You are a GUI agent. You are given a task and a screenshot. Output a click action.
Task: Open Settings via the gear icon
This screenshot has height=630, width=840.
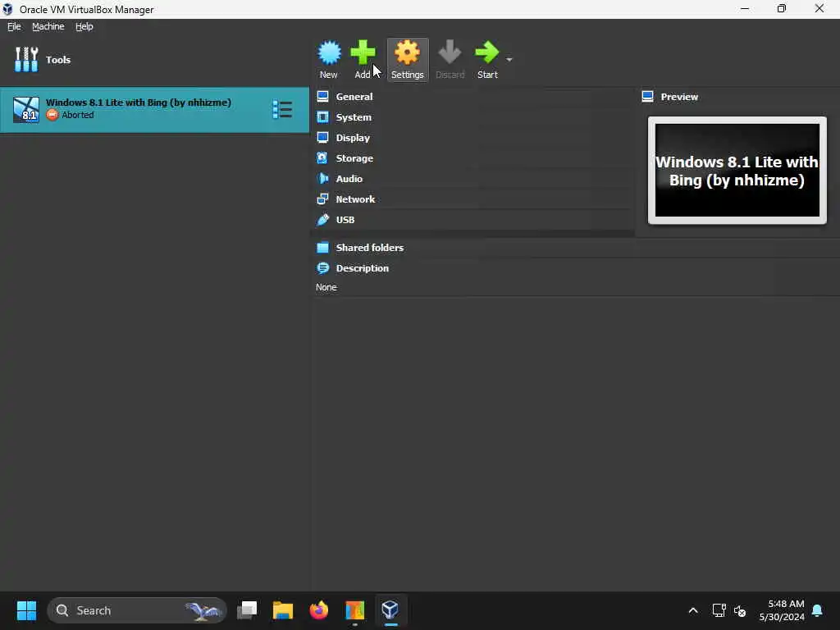point(407,52)
